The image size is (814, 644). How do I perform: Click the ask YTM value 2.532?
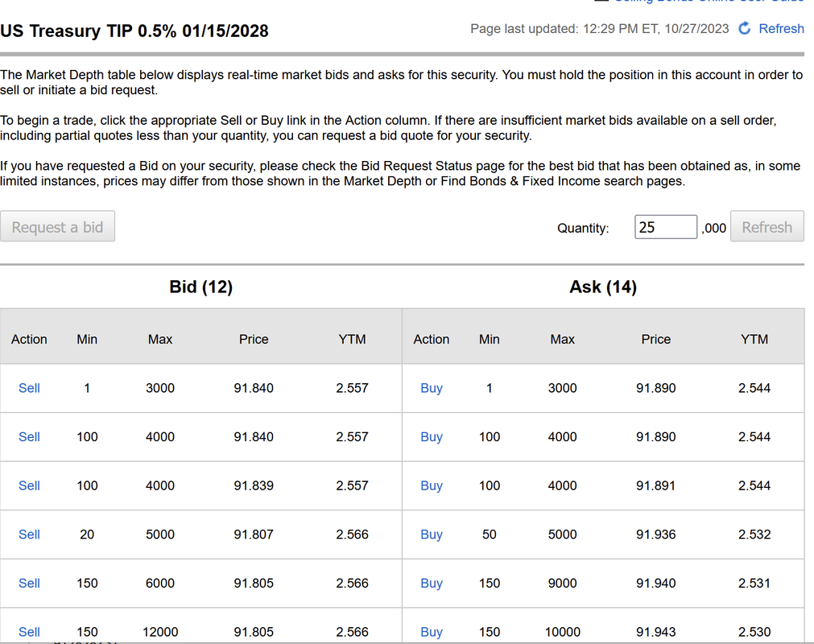(x=754, y=535)
